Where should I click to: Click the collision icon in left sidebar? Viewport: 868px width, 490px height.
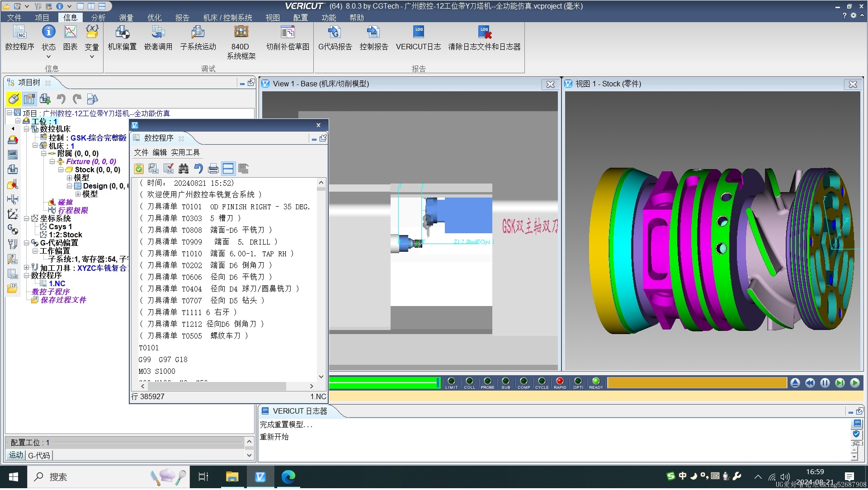(13, 184)
